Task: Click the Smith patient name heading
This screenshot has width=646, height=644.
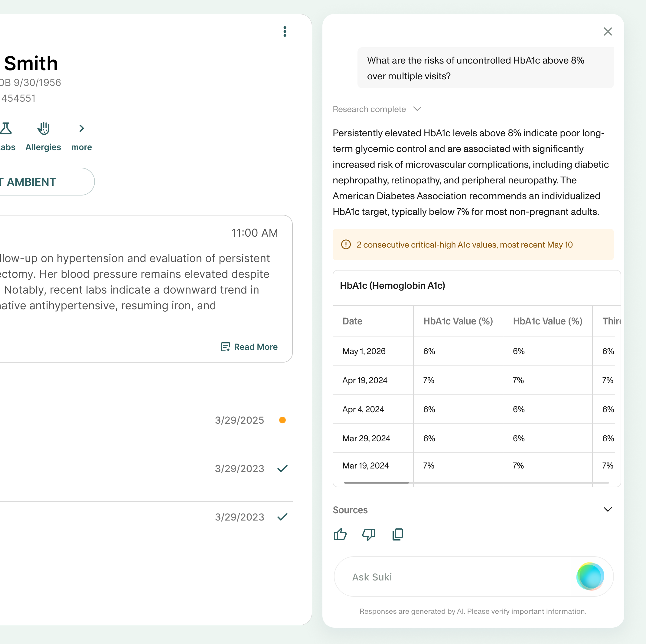Action: (31, 63)
